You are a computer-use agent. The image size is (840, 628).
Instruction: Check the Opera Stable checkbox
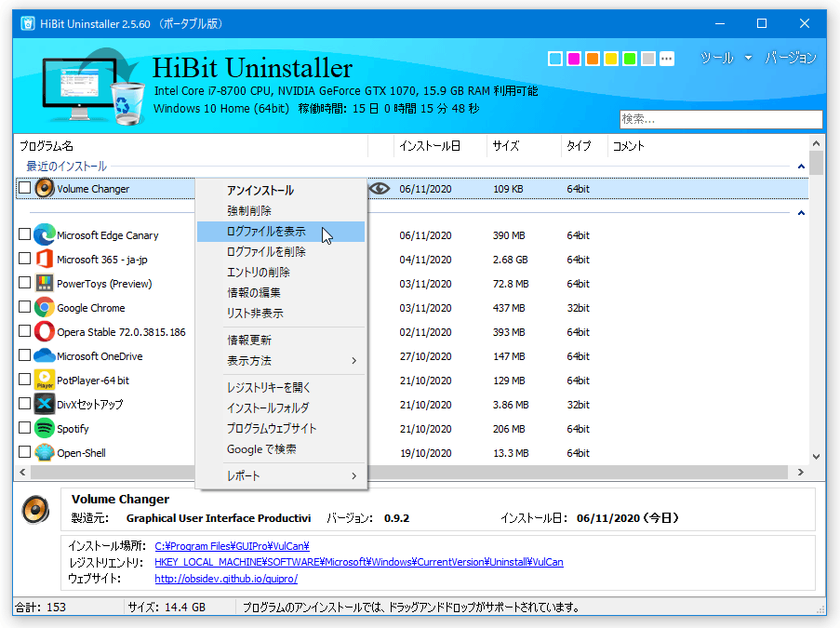click(x=24, y=330)
